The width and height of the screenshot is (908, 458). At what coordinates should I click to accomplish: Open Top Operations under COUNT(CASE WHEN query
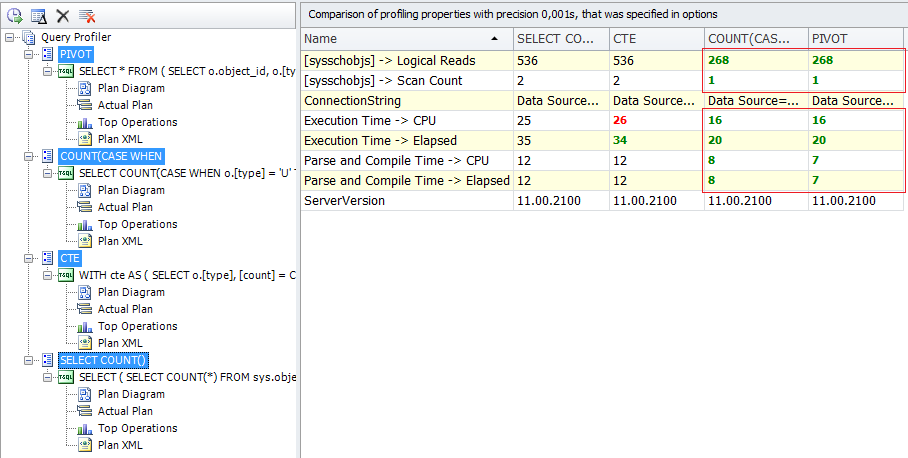[136, 224]
